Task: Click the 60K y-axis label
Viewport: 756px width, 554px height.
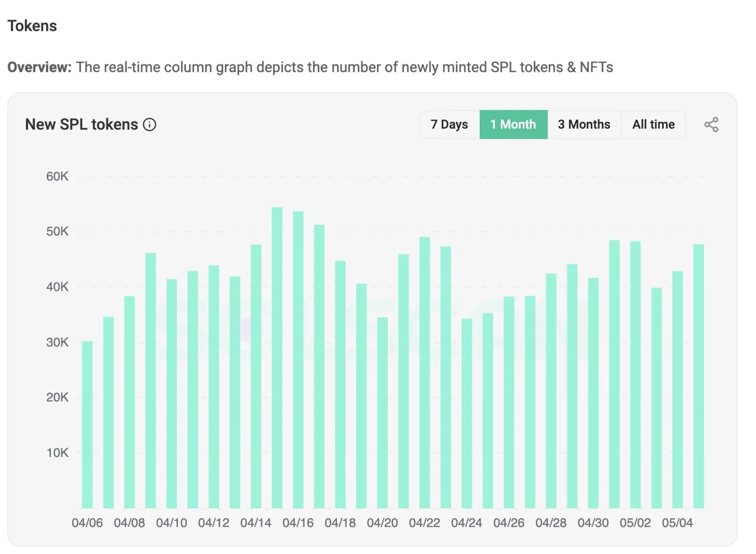Action: click(x=57, y=176)
